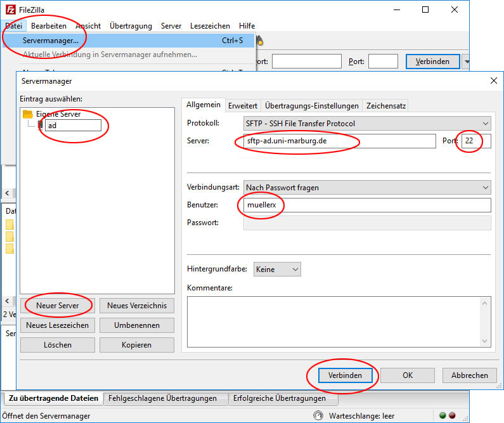Click the green activity indicator light

443,416
